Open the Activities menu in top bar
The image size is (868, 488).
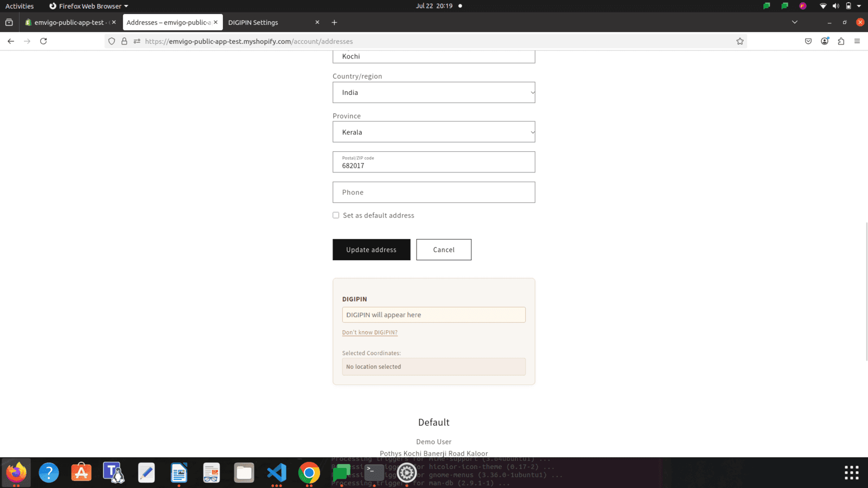pyautogui.click(x=20, y=6)
